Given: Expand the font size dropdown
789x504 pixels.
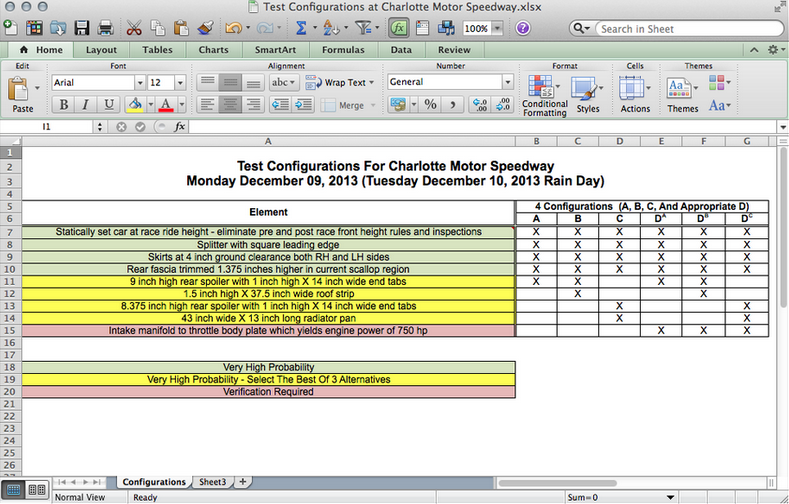Looking at the screenshot, I should [x=180, y=82].
